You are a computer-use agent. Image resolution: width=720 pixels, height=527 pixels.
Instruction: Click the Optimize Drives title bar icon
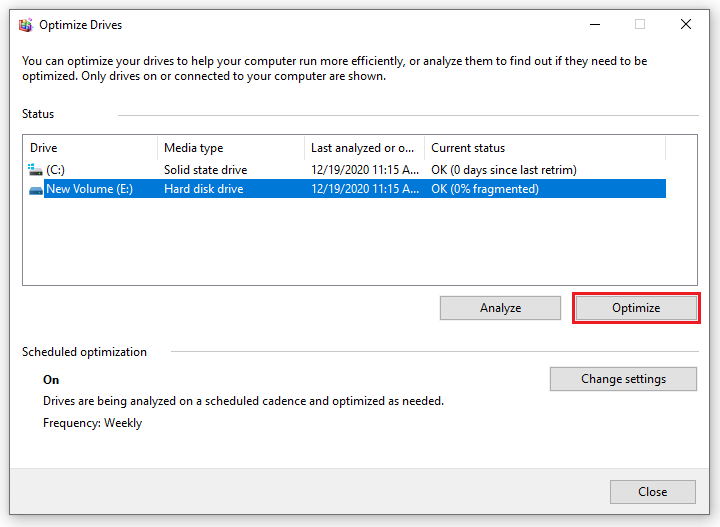(25, 24)
